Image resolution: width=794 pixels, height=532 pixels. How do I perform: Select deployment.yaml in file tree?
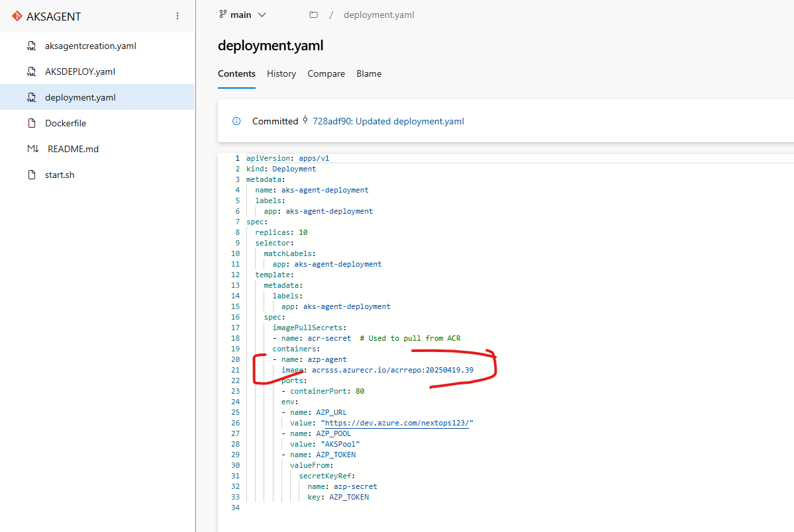point(97,98)
